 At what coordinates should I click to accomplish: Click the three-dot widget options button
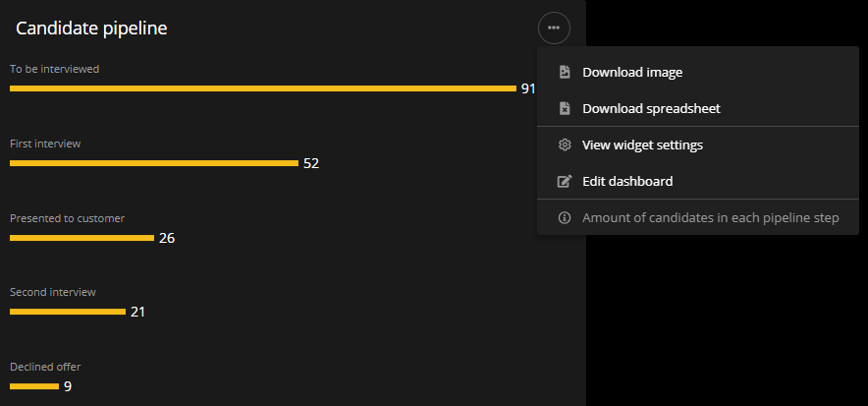point(554,29)
